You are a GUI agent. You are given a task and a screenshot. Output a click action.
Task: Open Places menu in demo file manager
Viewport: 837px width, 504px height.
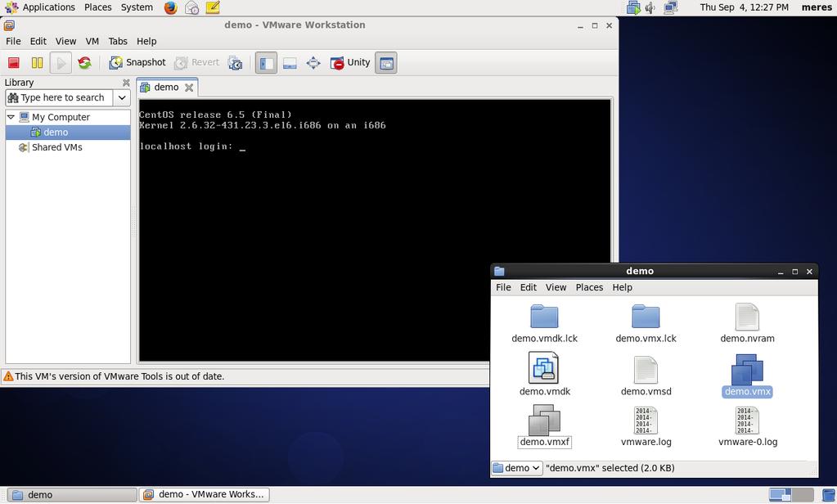(589, 287)
